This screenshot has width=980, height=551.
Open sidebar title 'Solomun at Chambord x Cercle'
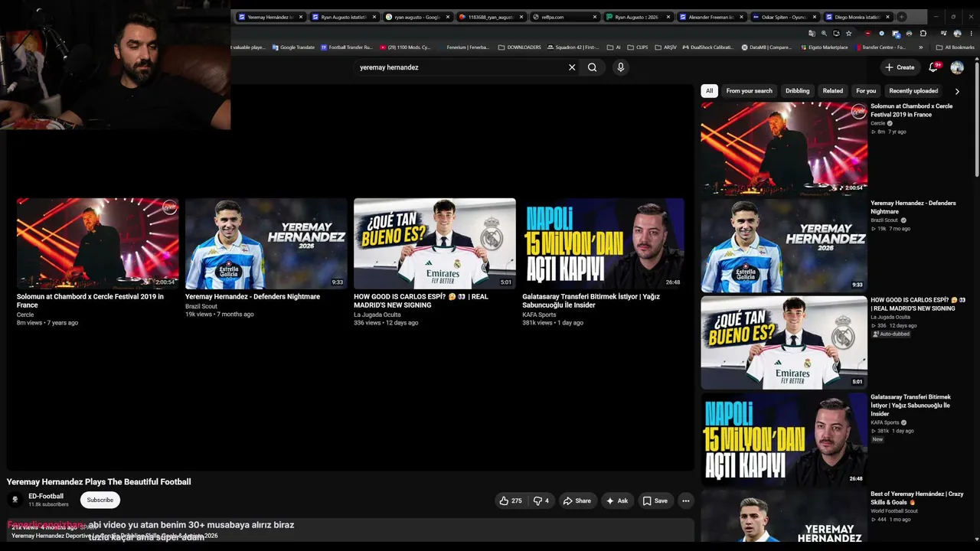912,110
